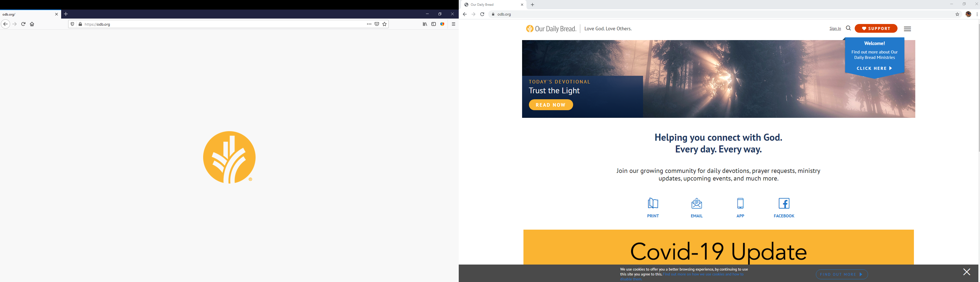Open the Firefox page actions ellipsis menu

point(369,23)
